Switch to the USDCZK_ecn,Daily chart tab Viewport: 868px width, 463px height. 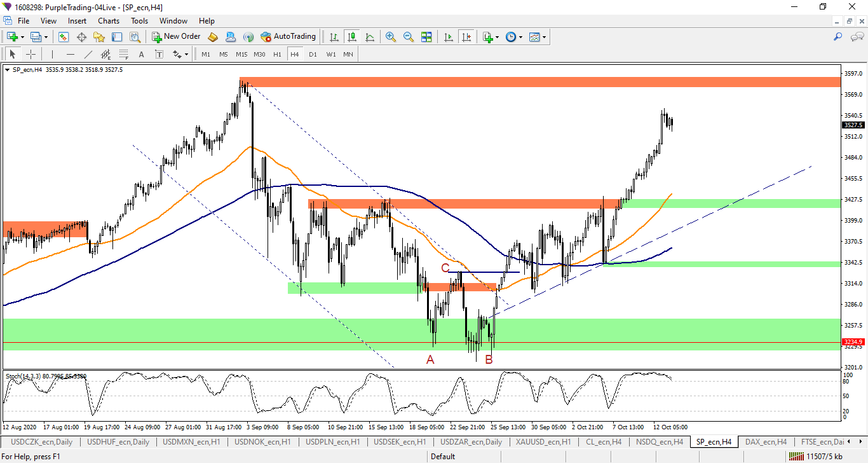[41, 441]
